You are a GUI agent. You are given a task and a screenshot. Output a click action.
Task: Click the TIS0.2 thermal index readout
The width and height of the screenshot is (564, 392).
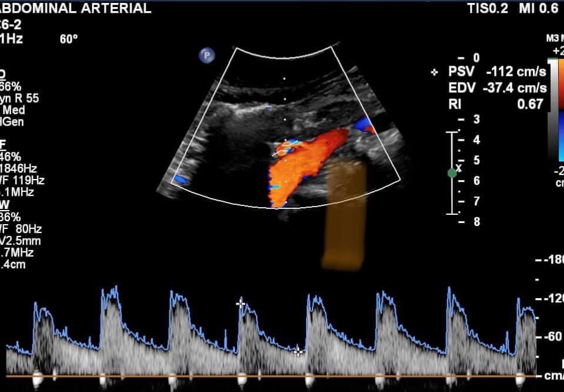(x=488, y=8)
